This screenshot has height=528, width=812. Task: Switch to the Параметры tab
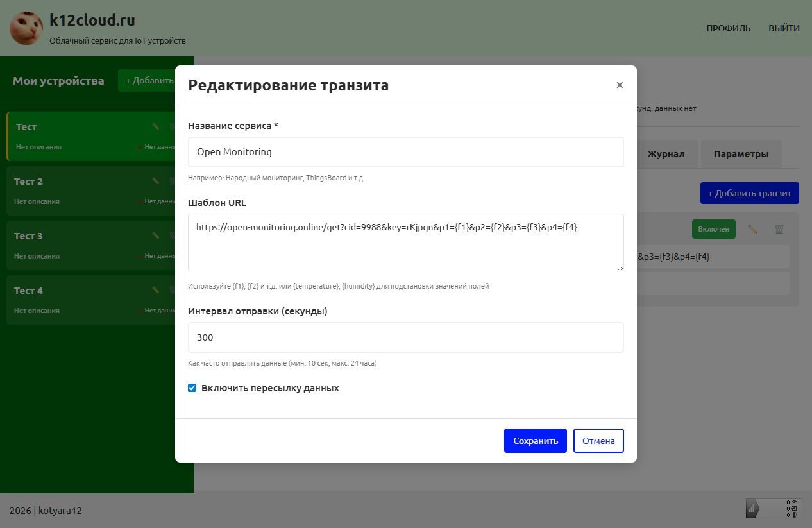tap(741, 154)
